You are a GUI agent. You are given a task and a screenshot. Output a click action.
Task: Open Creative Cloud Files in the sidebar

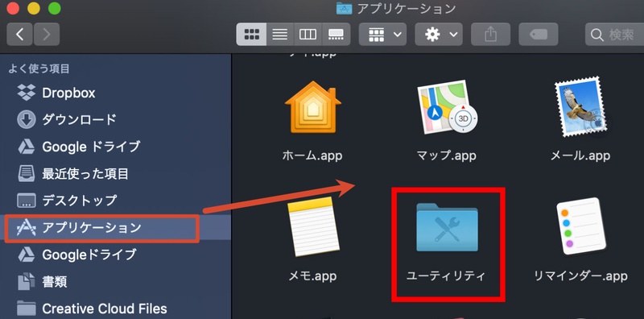pyautogui.click(x=116, y=309)
